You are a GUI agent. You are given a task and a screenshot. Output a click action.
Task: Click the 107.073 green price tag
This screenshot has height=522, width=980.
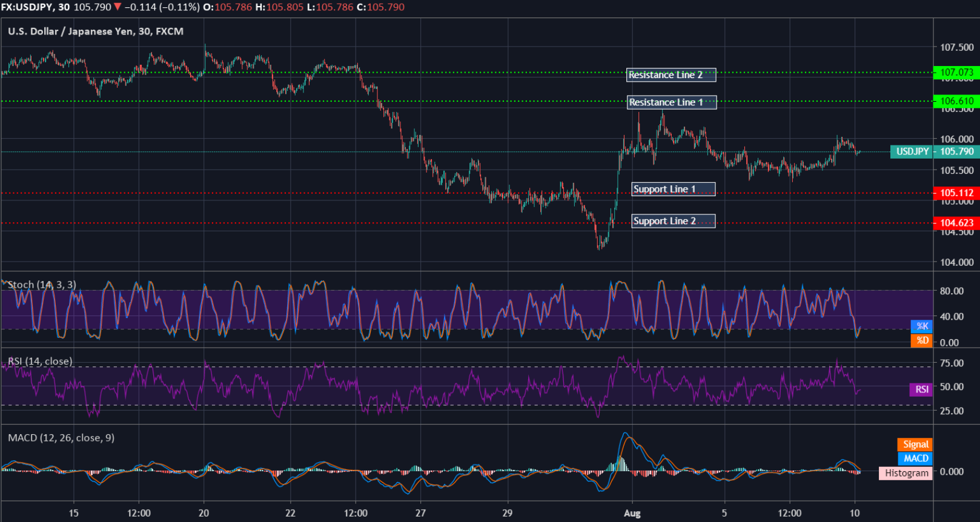956,73
